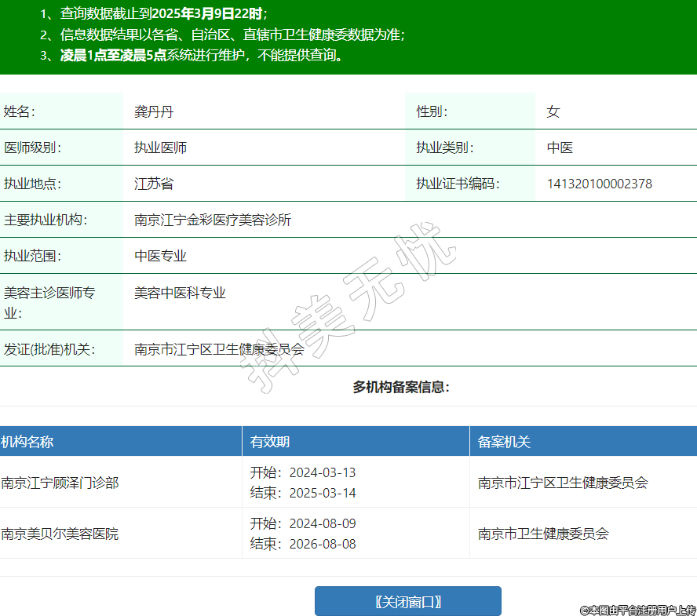Image resolution: width=697 pixels, height=616 pixels.
Task: Select the doctor name 龚丹丹
Action: (x=154, y=111)
